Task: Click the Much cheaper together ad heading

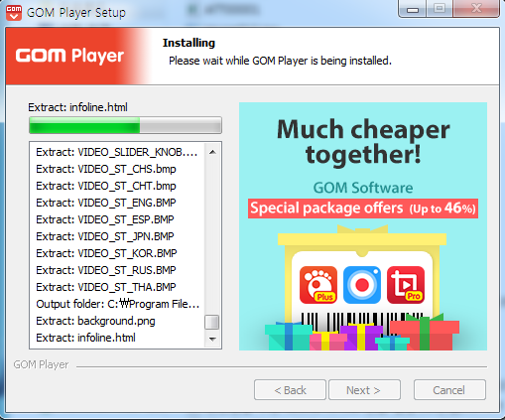Action: 363,142
